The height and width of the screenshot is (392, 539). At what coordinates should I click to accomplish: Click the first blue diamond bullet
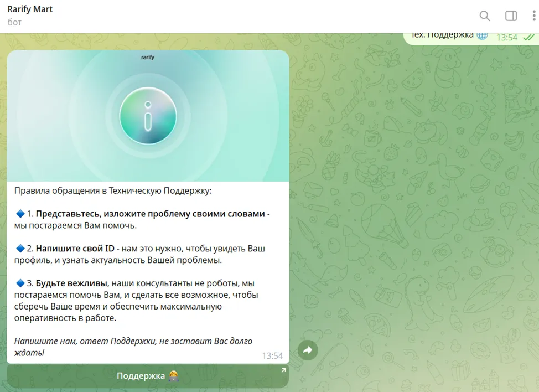tap(20, 214)
